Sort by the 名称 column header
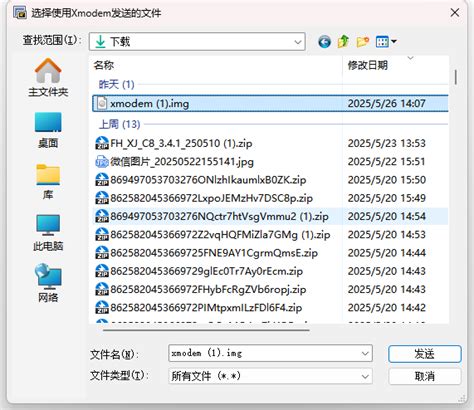This screenshot has height=410, width=474. 217,65
